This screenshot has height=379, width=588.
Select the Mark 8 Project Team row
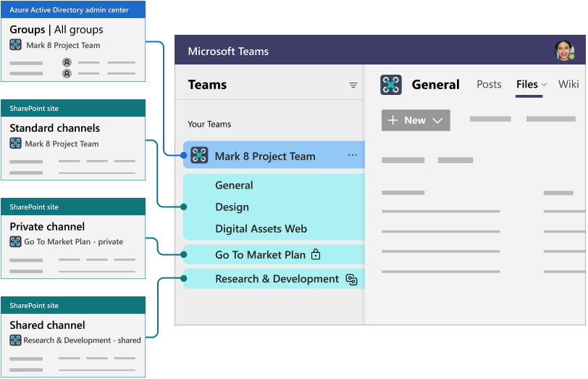click(x=265, y=156)
